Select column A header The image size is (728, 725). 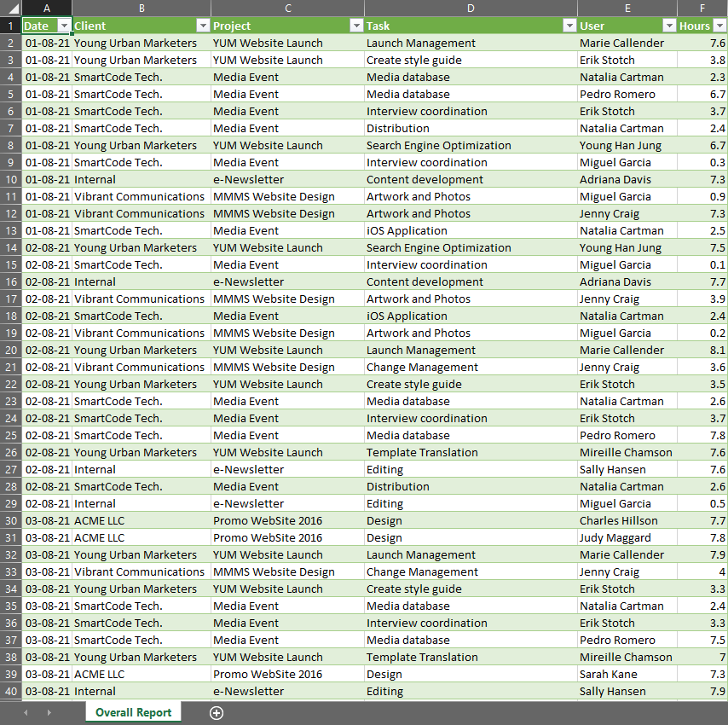(x=47, y=8)
